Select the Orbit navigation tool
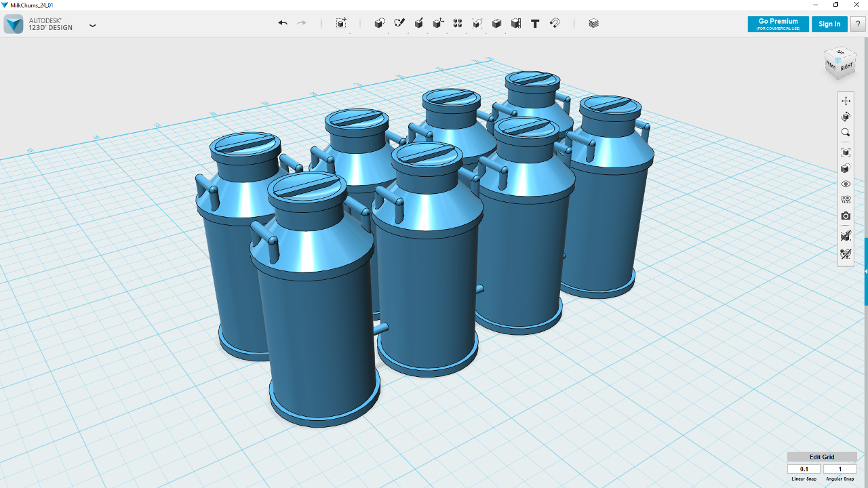The height and width of the screenshot is (488, 868). (x=846, y=117)
